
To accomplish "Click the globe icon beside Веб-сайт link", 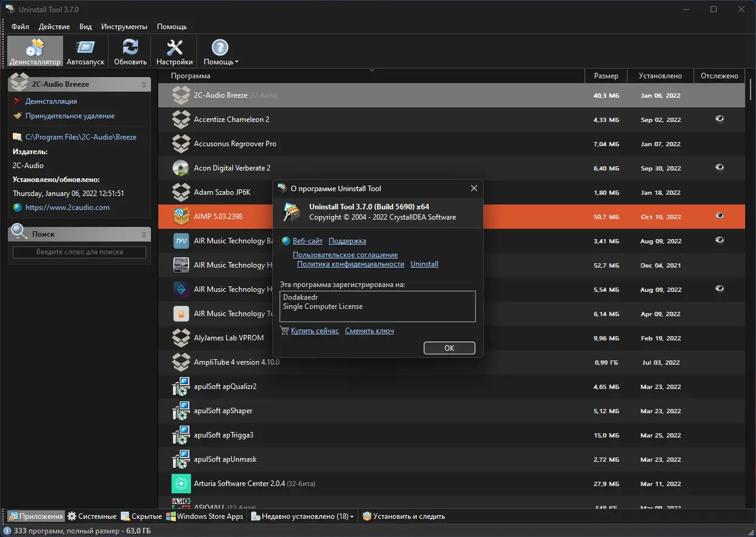I will [x=285, y=240].
